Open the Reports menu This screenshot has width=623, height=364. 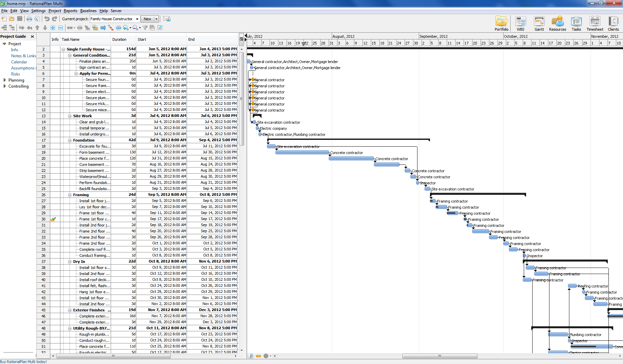(x=70, y=10)
